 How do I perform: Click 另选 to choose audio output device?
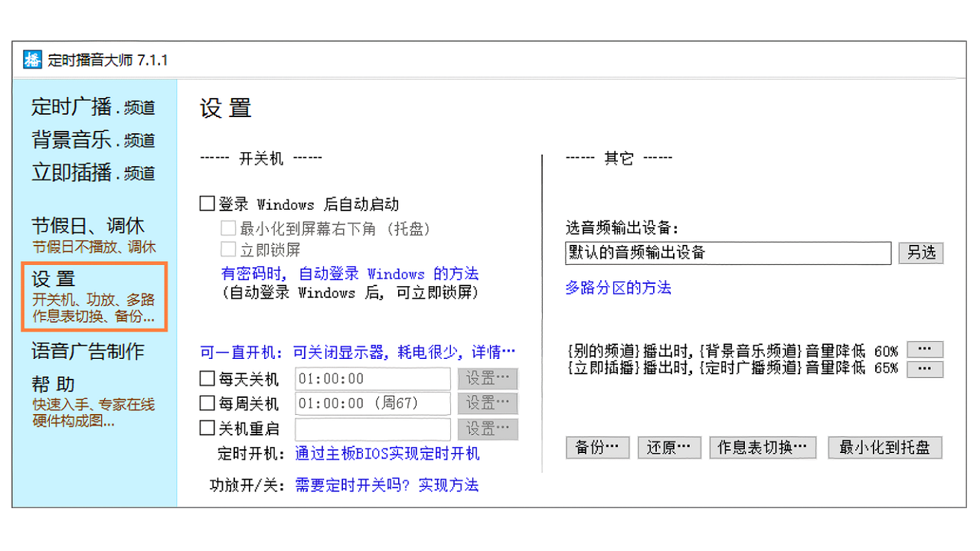coord(921,253)
